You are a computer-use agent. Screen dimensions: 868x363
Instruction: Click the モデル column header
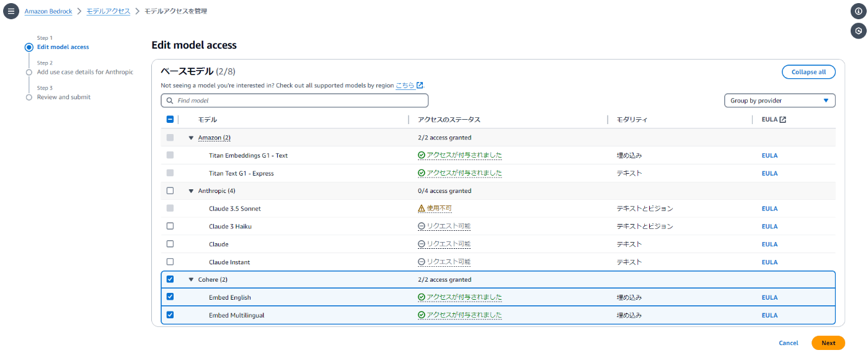(207, 120)
